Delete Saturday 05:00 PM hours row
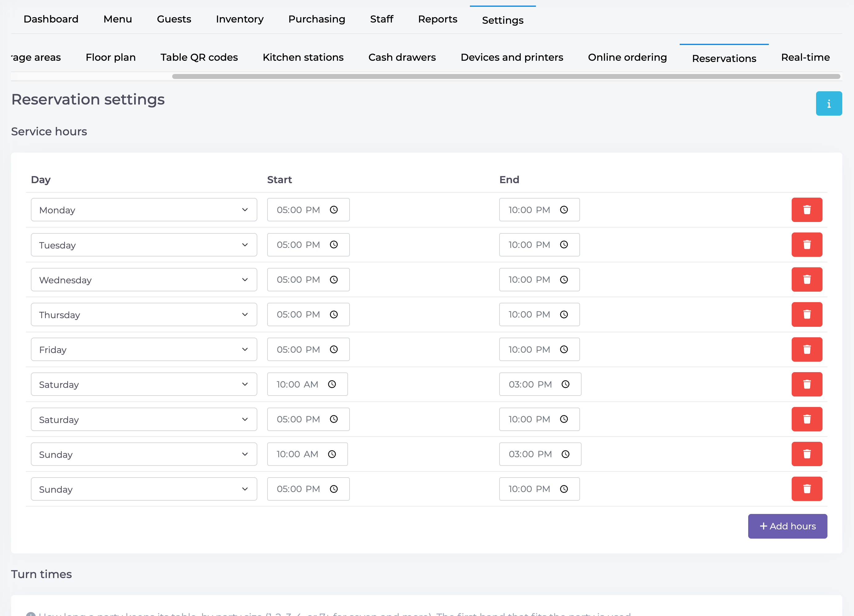854x616 pixels. point(806,419)
